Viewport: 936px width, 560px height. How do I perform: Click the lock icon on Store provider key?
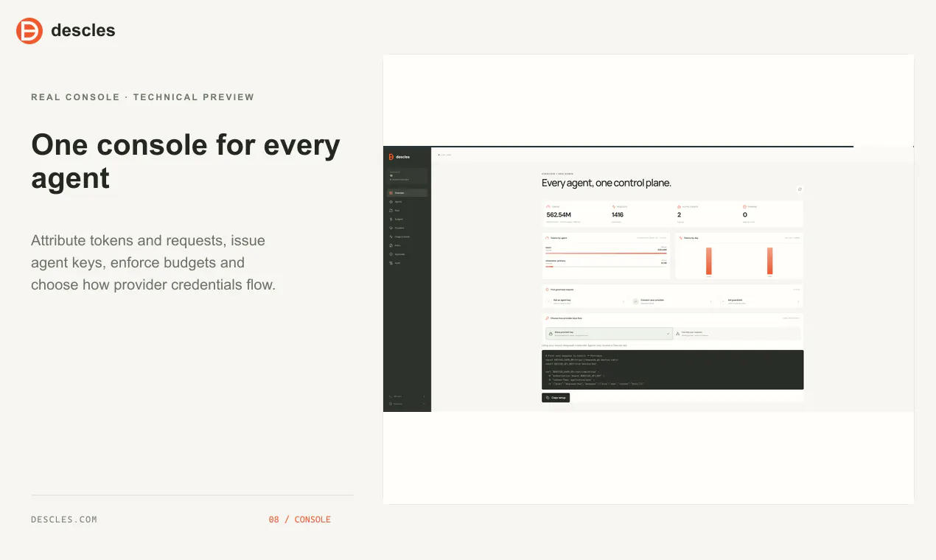(x=551, y=334)
